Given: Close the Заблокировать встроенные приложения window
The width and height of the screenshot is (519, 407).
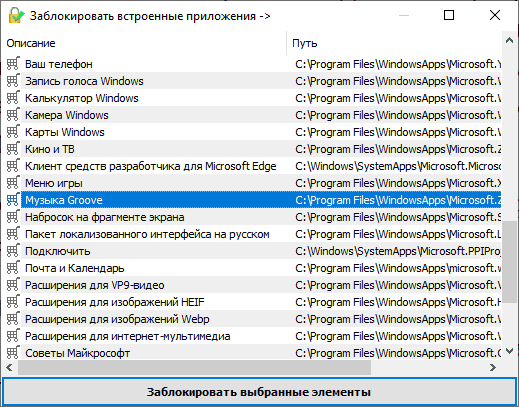Looking at the screenshot, I should pyautogui.click(x=495, y=15).
